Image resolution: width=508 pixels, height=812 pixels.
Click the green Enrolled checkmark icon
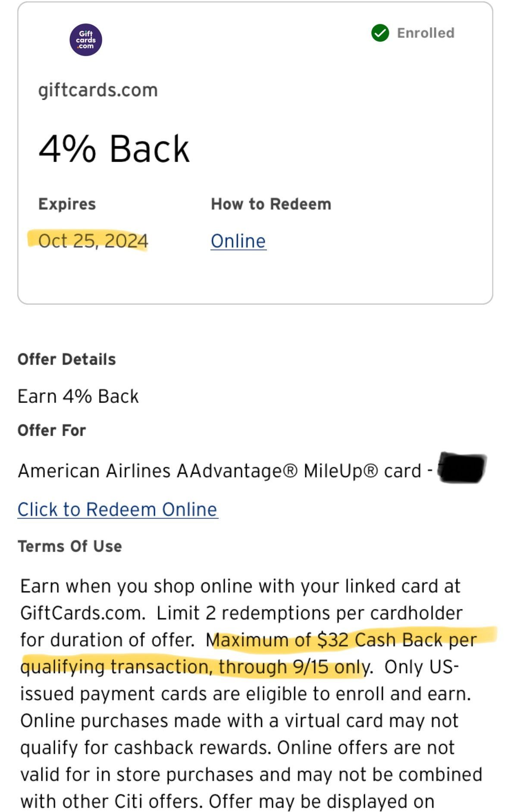tap(380, 33)
